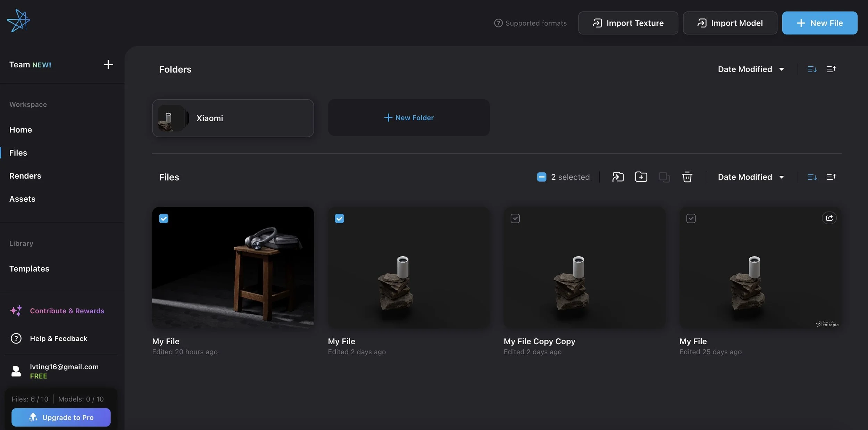Click the add-to-new-folder icon
868x430 pixels.
point(641,177)
